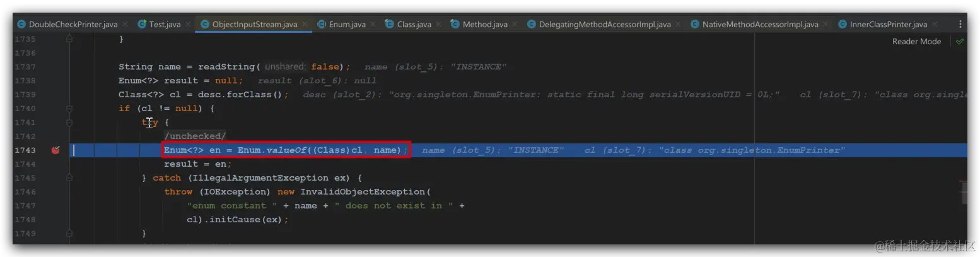The image size is (980, 257).
Task: Click the readString call on line 1737
Action: (227, 67)
